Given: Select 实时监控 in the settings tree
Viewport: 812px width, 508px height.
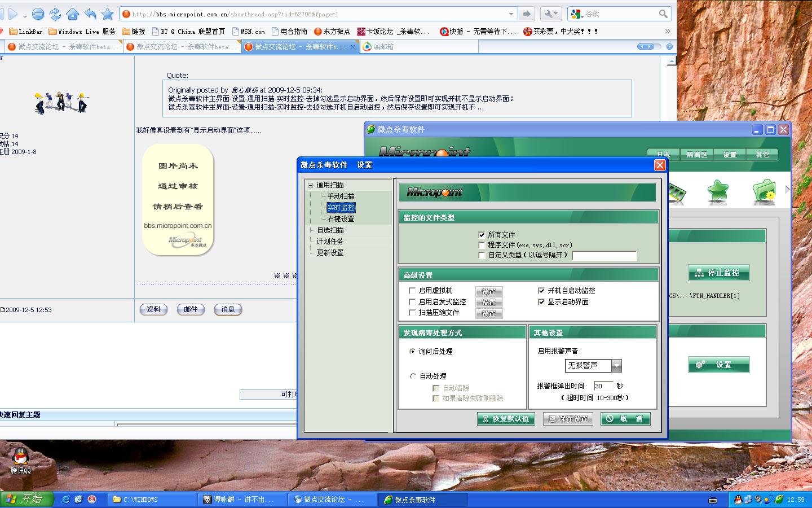Looking at the screenshot, I should point(341,208).
